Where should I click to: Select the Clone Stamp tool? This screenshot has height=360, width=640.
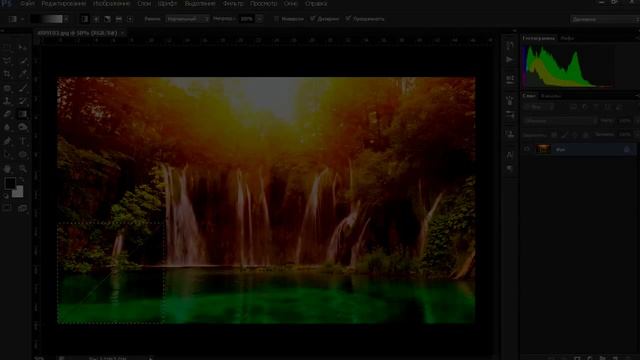click(7, 101)
